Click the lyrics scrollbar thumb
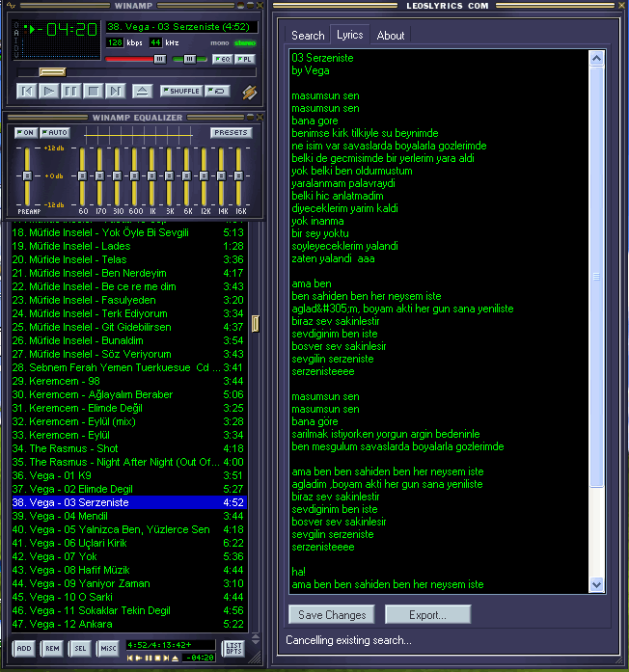The height and width of the screenshot is (672, 629). 596,277
